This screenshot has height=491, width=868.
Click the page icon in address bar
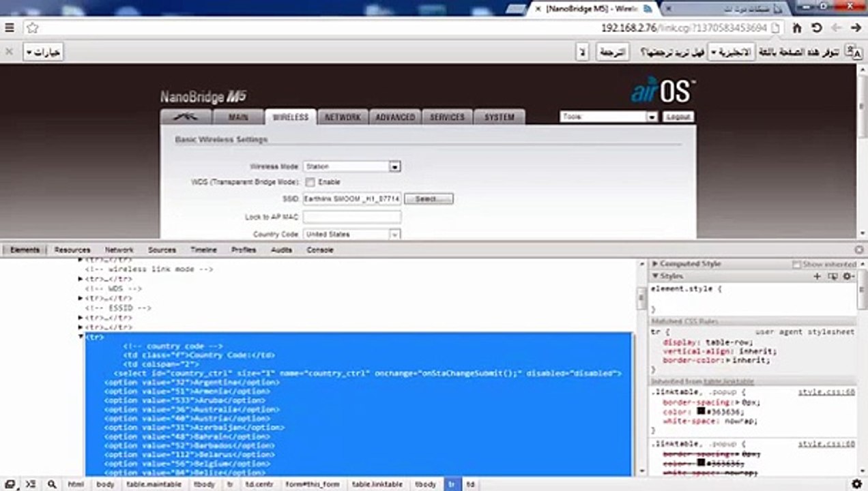(x=776, y=28)
